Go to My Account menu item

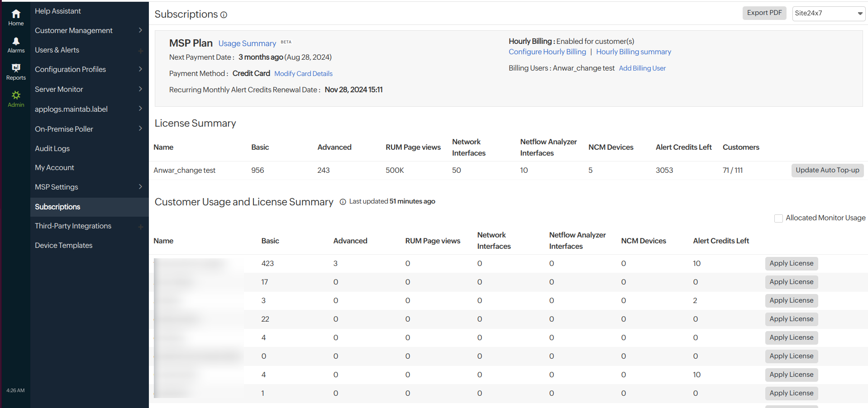[x=54, y=167]
